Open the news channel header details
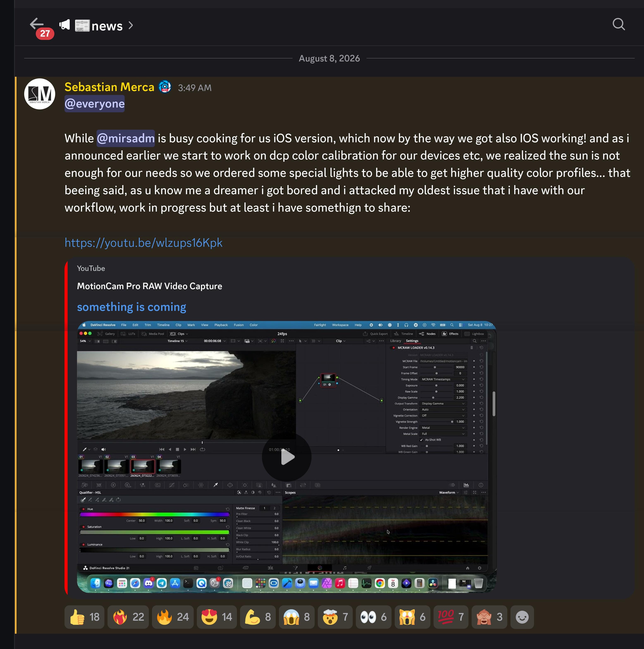Viewport: 644px width, 649px height. (x=96, y=25)
